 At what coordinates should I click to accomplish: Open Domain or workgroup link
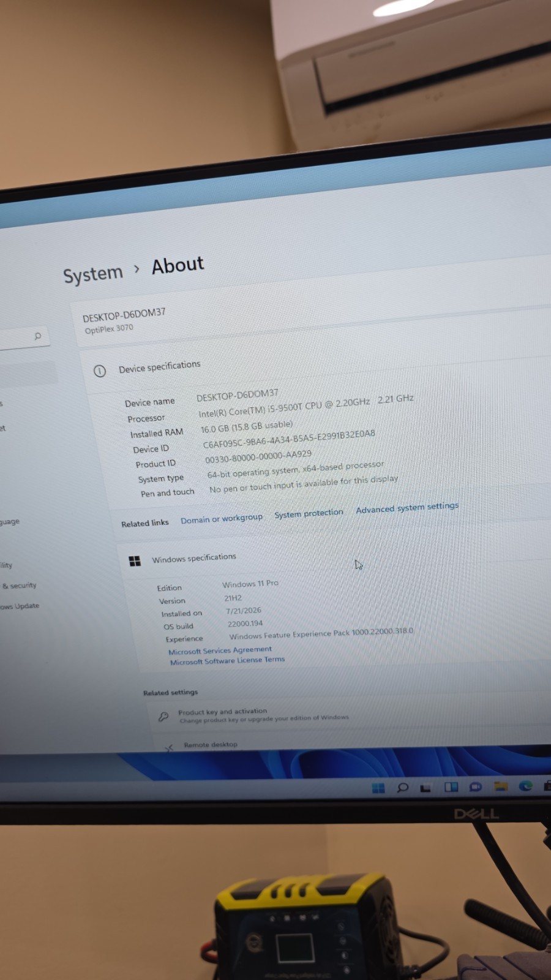[x=222, y=519]
